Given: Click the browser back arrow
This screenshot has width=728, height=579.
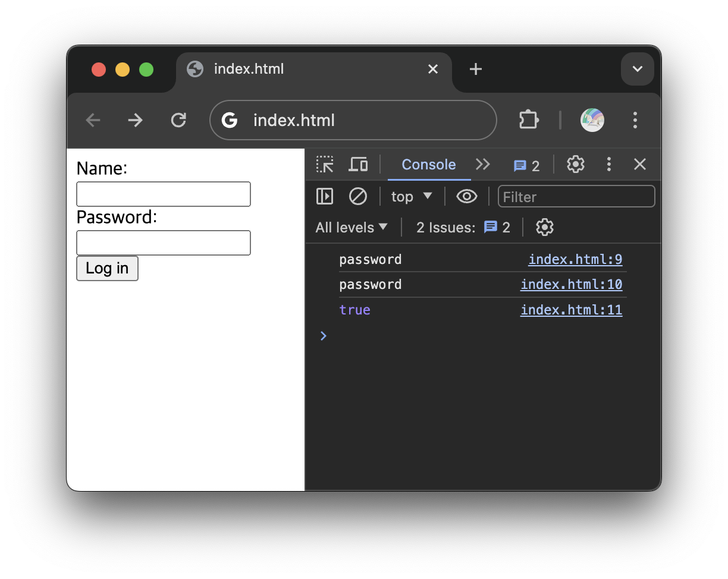Looking at the screenshot, I should click(x=93, y=121).
